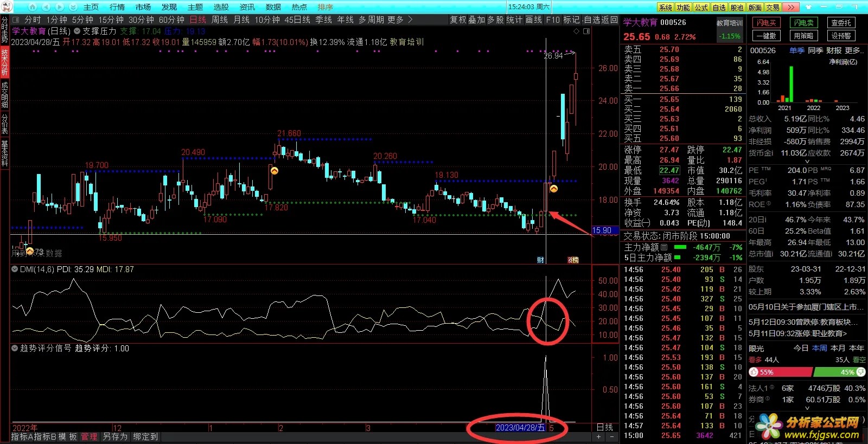Image resolution: width=868 pixels, height=444 pixels.
Task: Open the 排序 menu
Action: (x=325, y=7)
